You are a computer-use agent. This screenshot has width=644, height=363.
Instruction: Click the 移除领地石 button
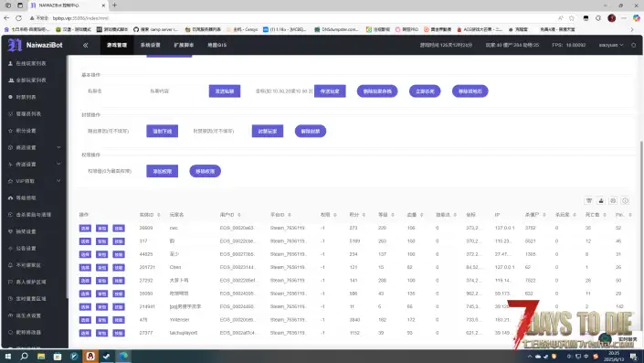point(470,91)
